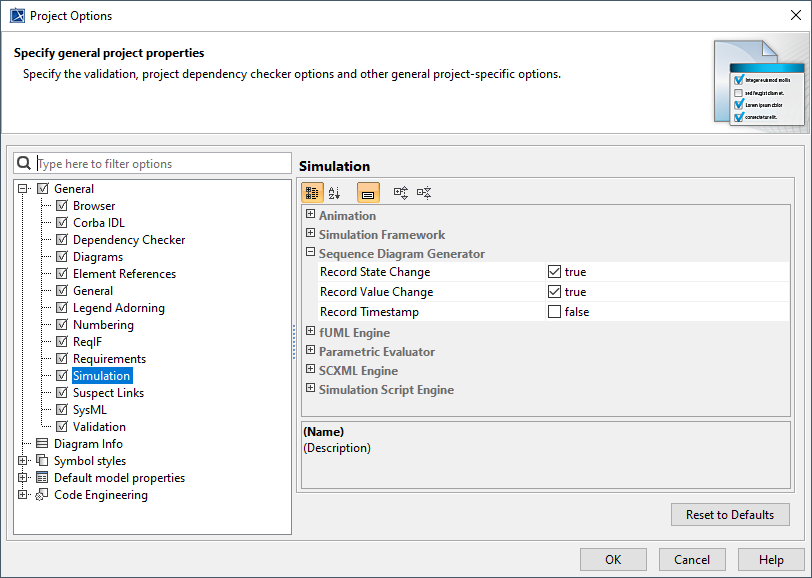This screenshot has width=812, height=578.
Task: Click the Default model properties icon
Action: click(42, 478)
